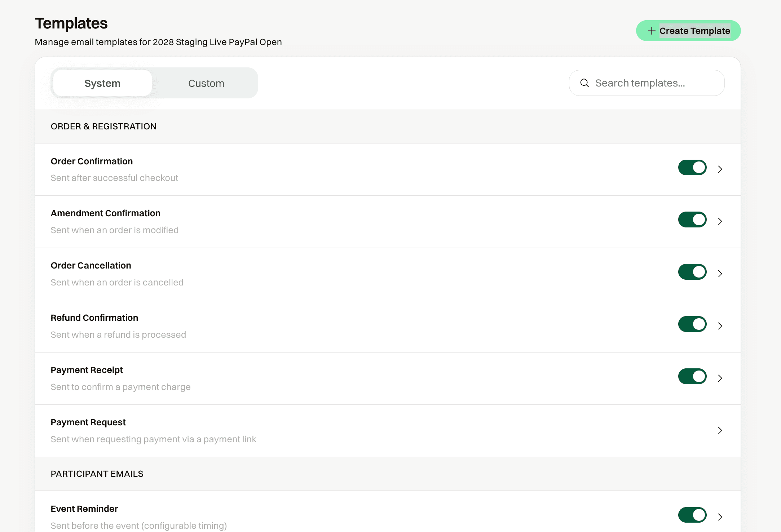Screen dimensions: 781x532
Task: Toggle the Event Reminder switch
Action: tap(692, 515)
